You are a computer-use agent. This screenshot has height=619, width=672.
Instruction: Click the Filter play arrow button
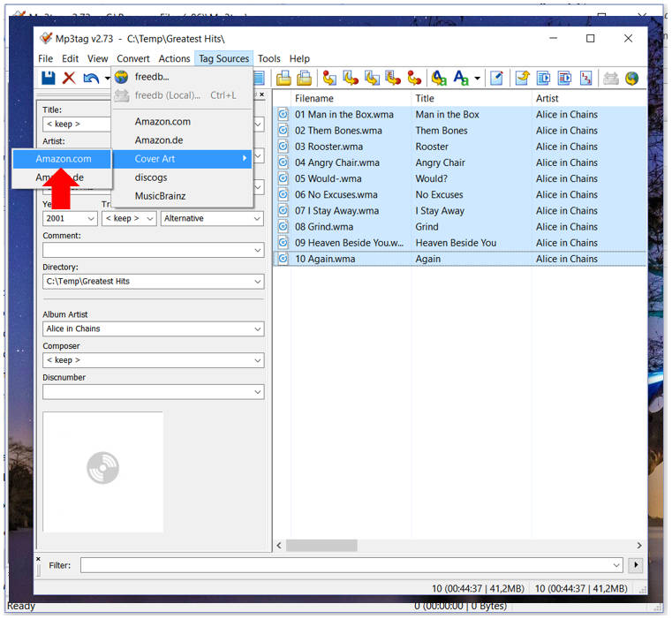[x=636, y=565]
